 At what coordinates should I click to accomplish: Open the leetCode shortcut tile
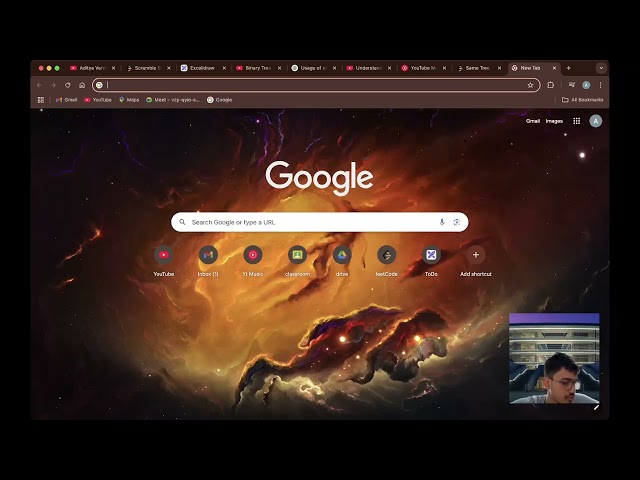click(x=387, y=261)
